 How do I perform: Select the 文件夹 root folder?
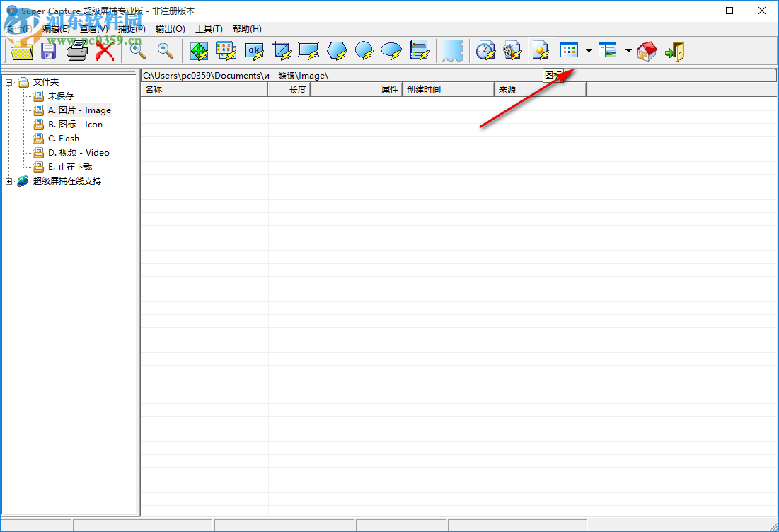coord(46,82)
